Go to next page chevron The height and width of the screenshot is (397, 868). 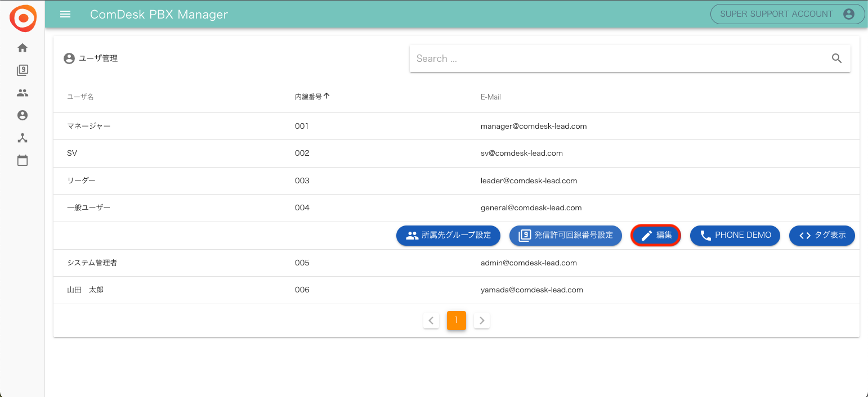pos(482,321)
